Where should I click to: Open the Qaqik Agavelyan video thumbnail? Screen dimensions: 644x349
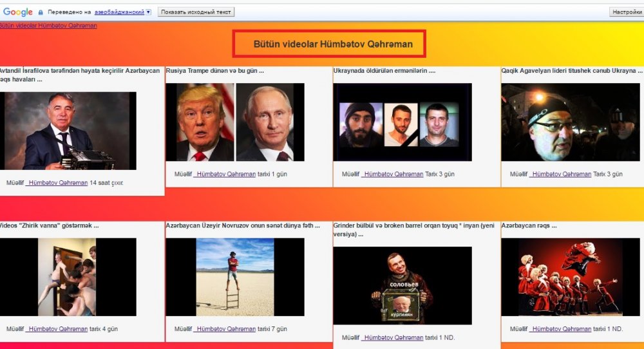[x=571, y=122]
